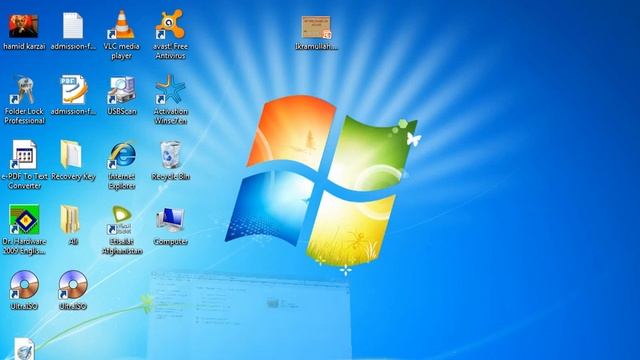Launch Internet Explorer shortcut

121,155
